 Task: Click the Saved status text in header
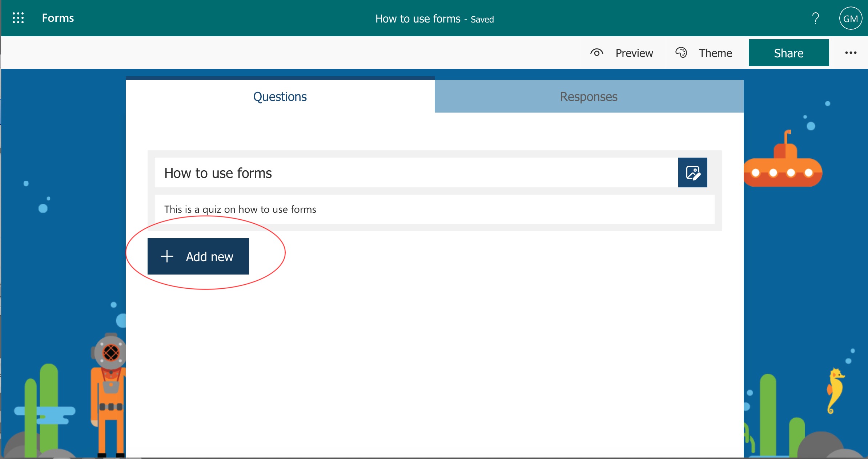(x=482, y=19)
